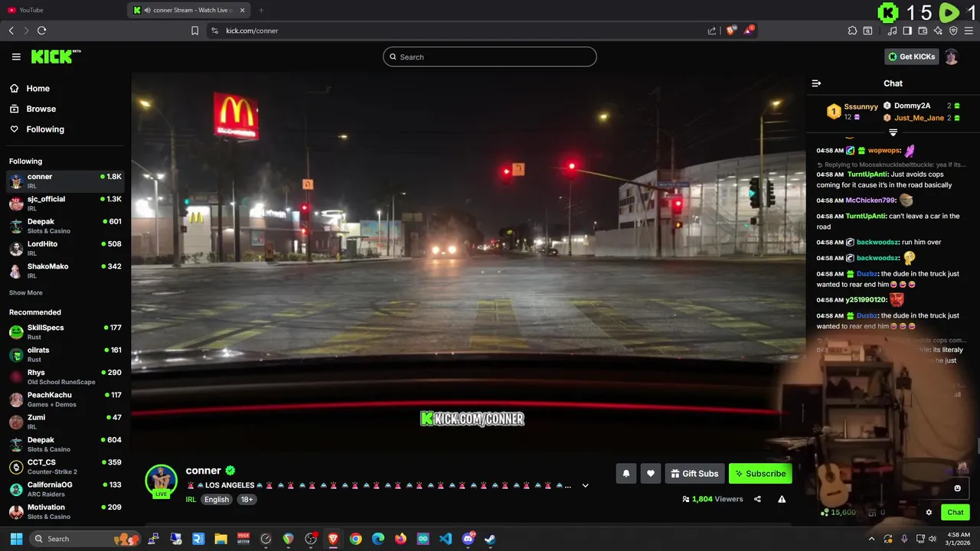Image resolution: width=980 pixels, height=551 pixels.
Task: Click the address bar URL kick.com/conner
Action: [x=252, y=31]
